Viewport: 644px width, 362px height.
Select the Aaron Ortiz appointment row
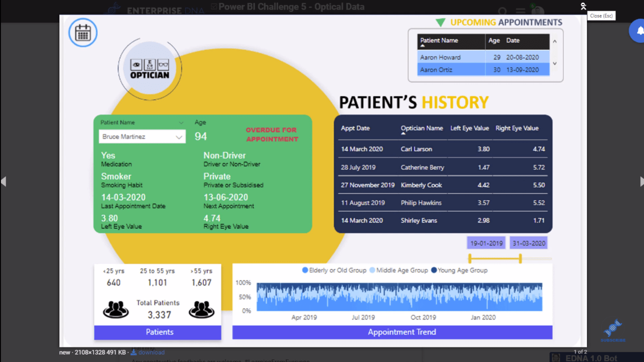click(x=483, y=70)
